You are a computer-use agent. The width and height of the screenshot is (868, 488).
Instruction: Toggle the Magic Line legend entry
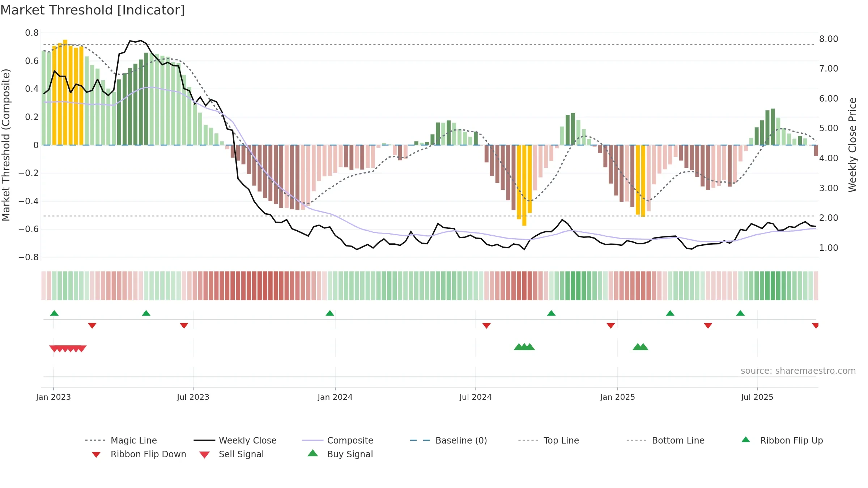[x=121, y=440]
